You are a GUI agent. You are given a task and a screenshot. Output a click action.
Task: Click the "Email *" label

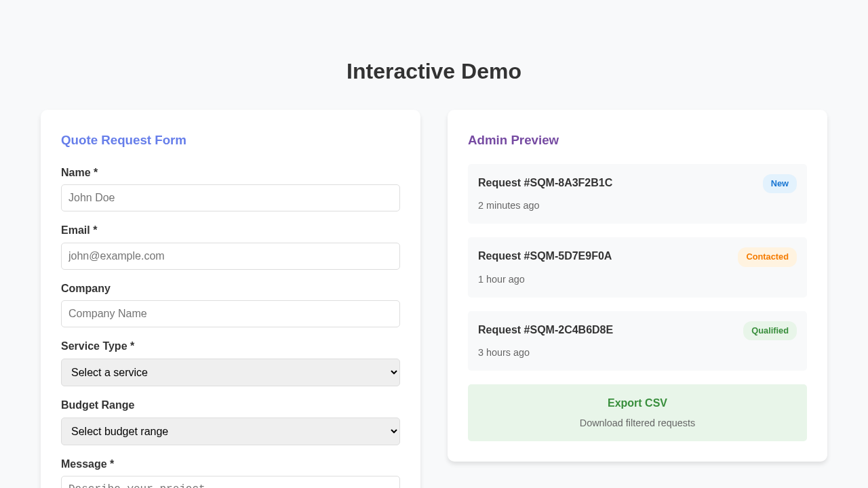pyautogui.click(x=79, y=230)
